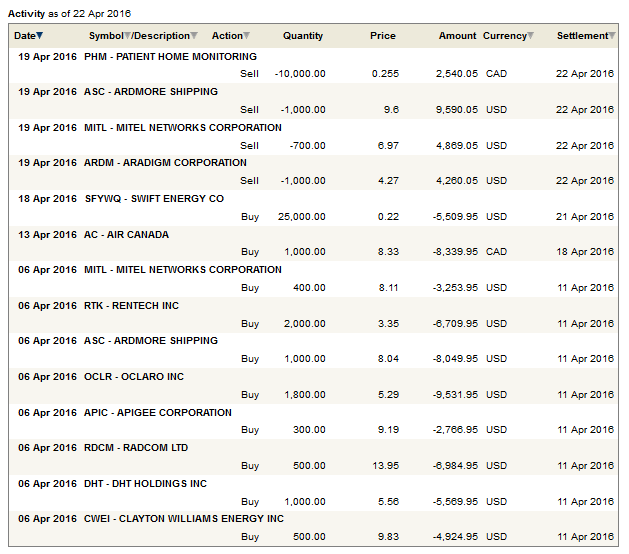Viewport: 629px width, 554px height.
Task: Click the sort arrow beside Currency header
Action: pos(531,36)
